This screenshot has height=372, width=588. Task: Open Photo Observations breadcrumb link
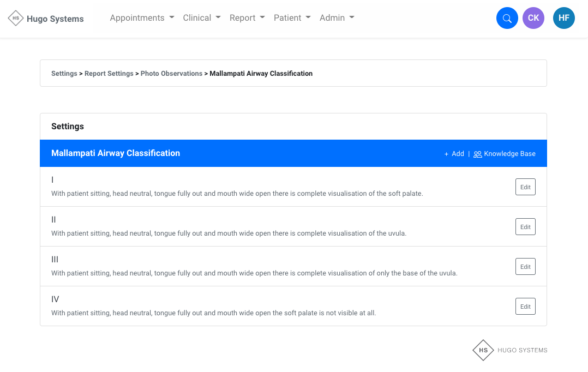coord(171,74)
